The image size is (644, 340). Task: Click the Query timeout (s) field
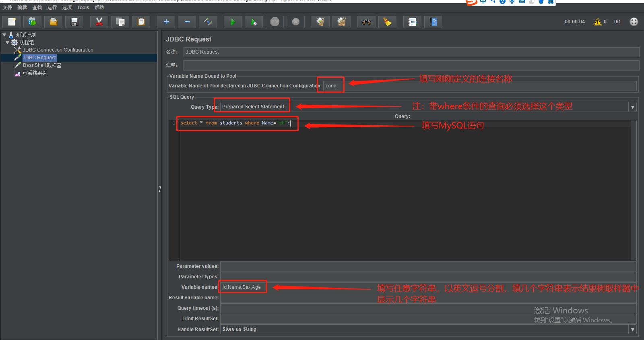[x=428, y=308]
